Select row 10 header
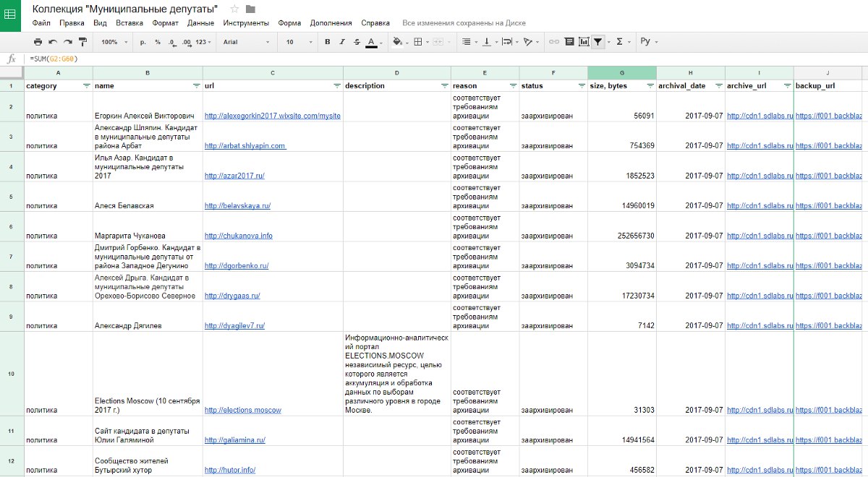The width and height of the screenshot is (868, 477). (11, 374)
